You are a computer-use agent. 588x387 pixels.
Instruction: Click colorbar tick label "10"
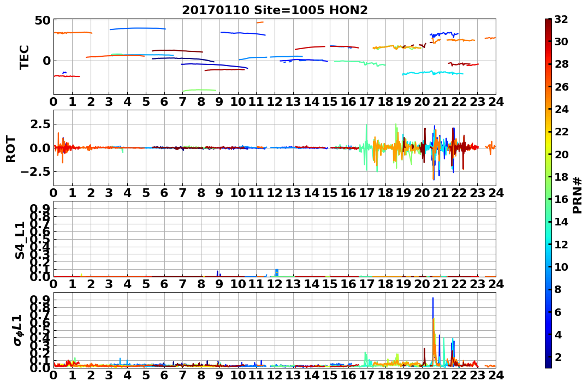562,266
